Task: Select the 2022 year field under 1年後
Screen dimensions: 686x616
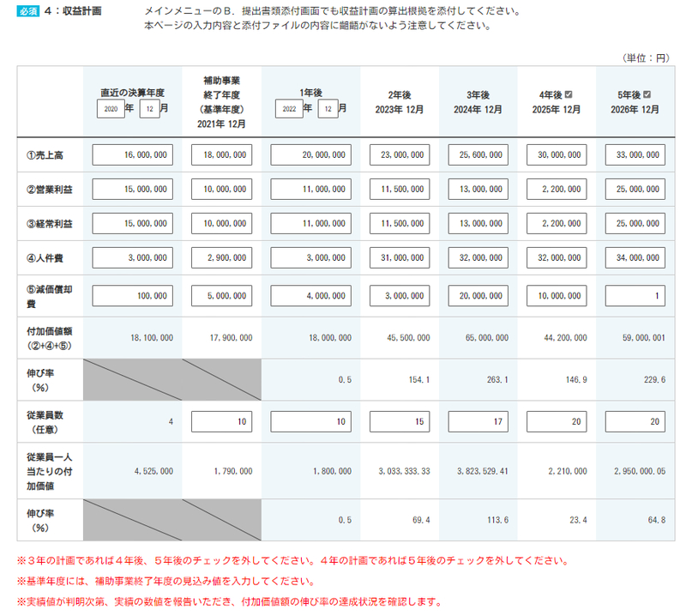Action: (289, 109)
